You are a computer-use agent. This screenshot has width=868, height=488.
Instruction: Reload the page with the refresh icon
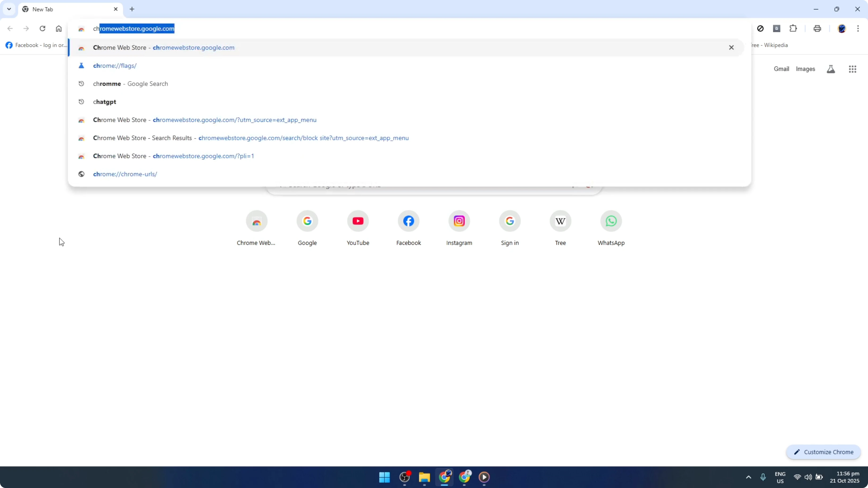click(42, 29)
